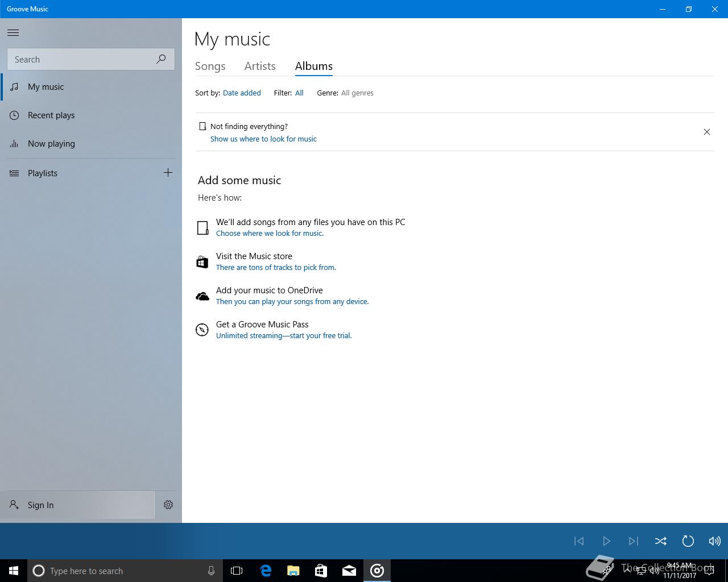Screen dimensions: 728x582
Task: Click the search magnifier icon
Action: pos(162,59)
